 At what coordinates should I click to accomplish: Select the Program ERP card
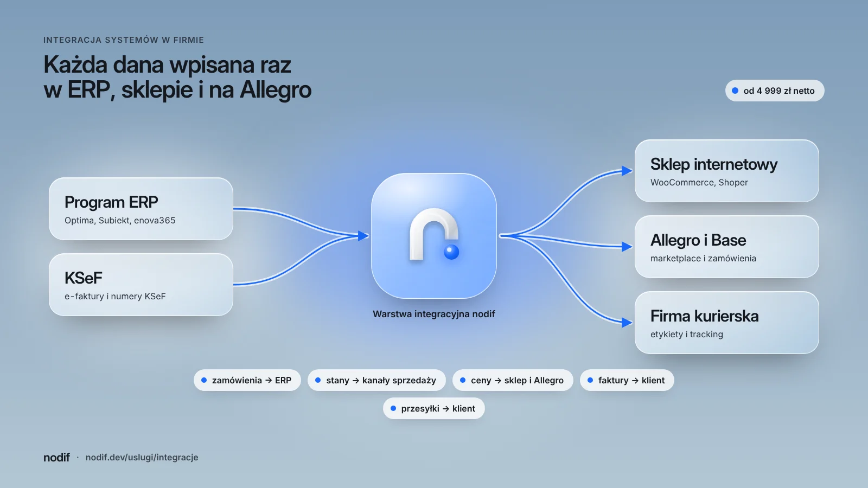click(x=141, y=209)
